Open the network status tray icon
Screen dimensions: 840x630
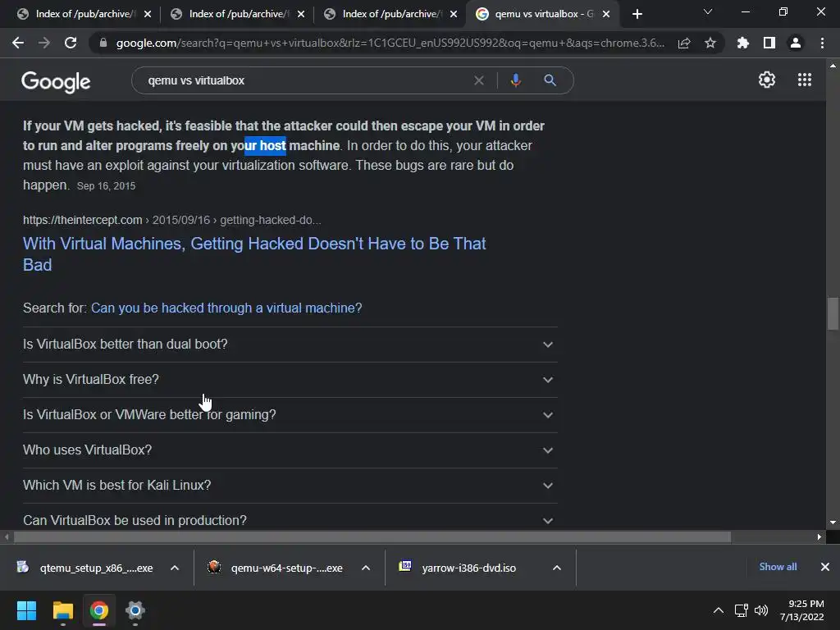tap(741, 610)
